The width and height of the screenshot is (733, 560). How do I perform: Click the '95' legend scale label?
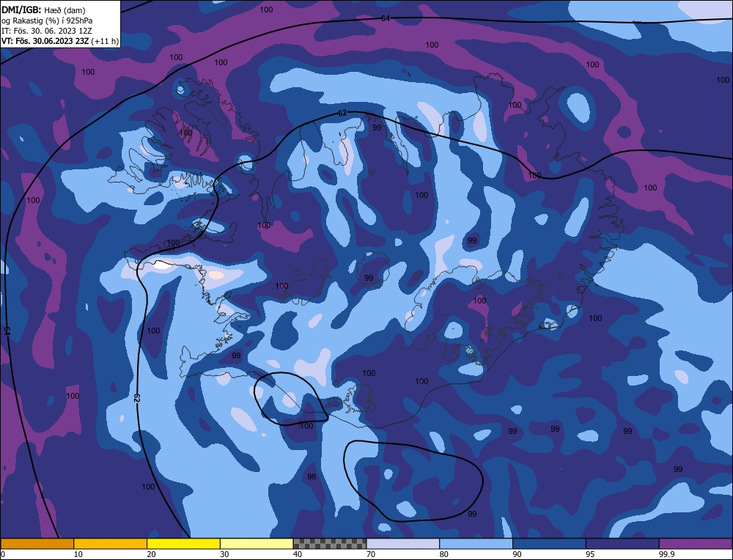point(590,554)
